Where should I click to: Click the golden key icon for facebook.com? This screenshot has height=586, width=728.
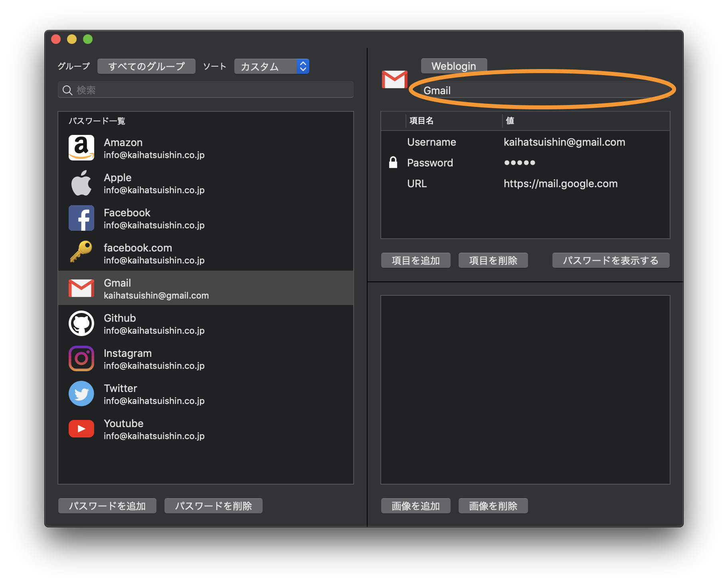(81, 251)
